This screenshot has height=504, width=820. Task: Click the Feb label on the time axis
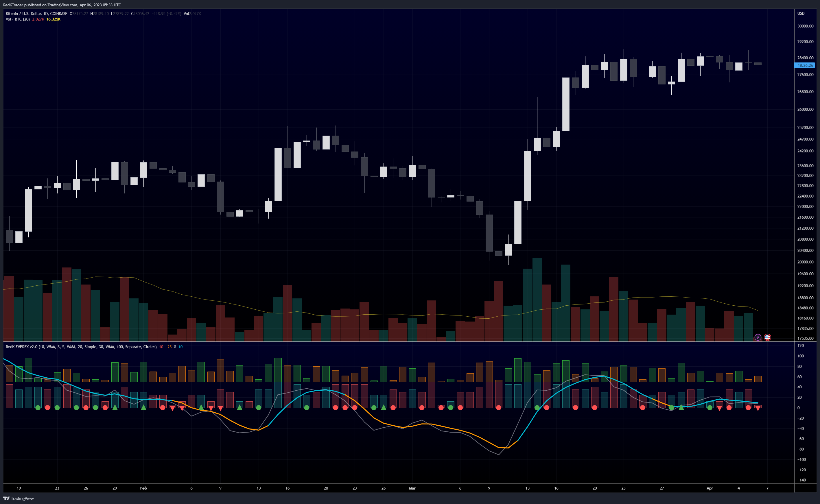click(143, 488)
